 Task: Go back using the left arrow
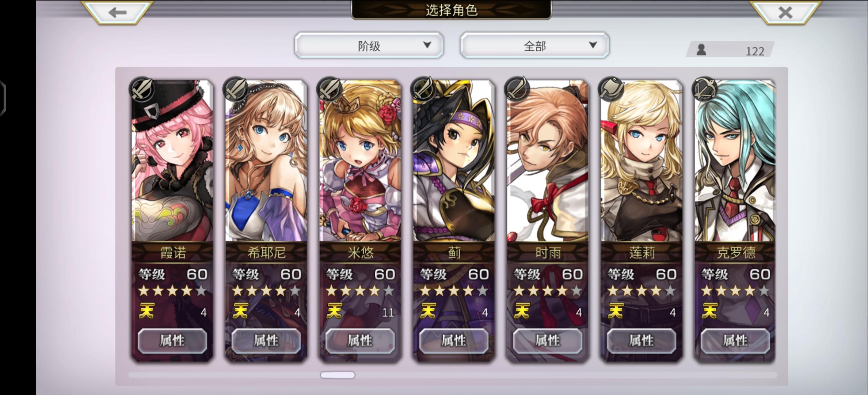(117, 12)
